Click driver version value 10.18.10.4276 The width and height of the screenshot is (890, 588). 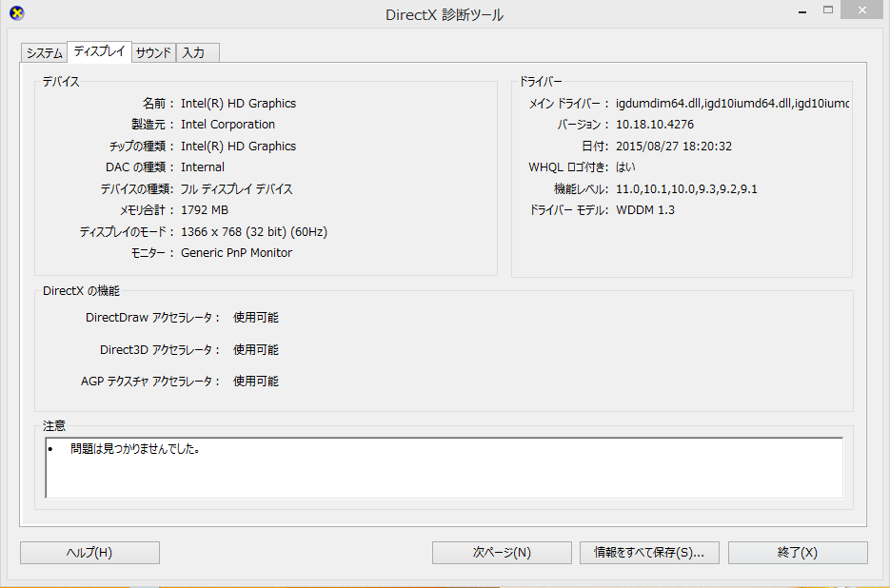pos(655,125)
